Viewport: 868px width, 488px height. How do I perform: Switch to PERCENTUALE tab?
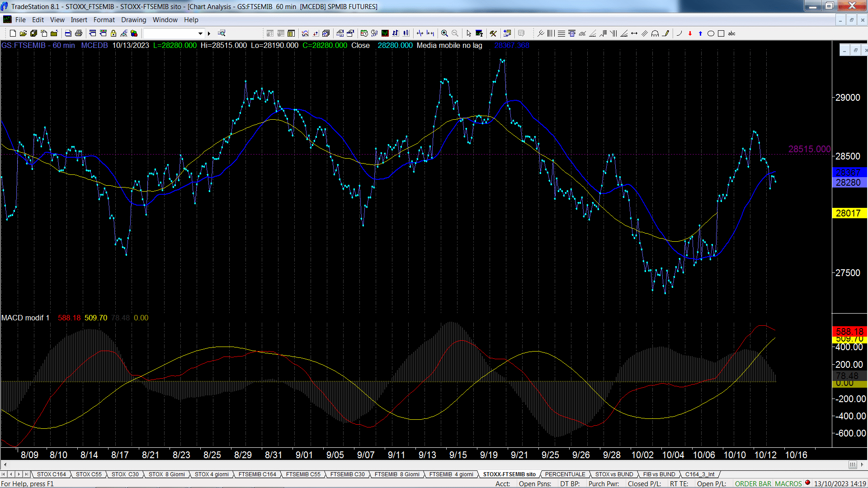coord(565,474)
